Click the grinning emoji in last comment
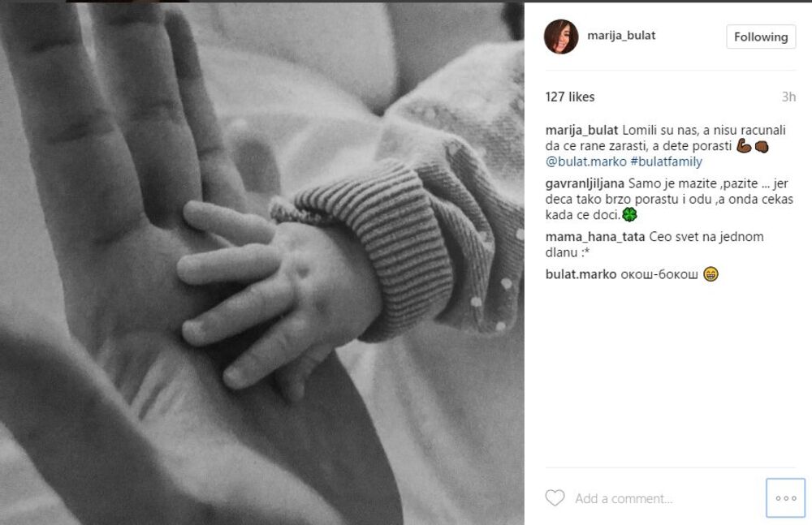Viewport: 812px width, 525px height. pyautogui.click(x=710, y=274)
